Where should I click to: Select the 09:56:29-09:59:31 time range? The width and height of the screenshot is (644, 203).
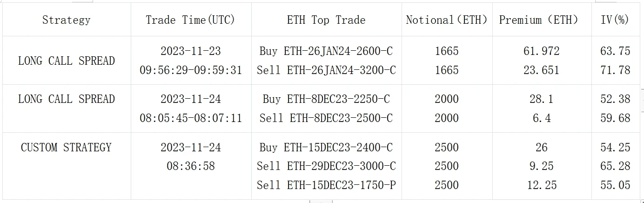[x=191, y=70]
